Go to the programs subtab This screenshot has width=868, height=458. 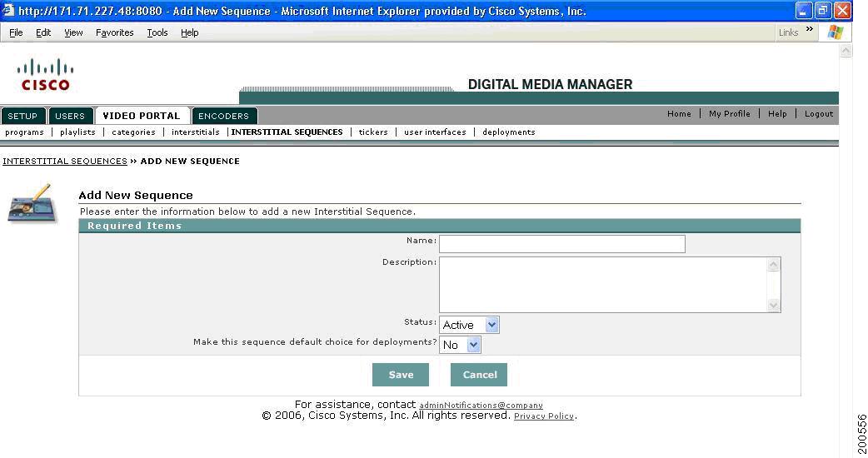click(x=24, y=132)
